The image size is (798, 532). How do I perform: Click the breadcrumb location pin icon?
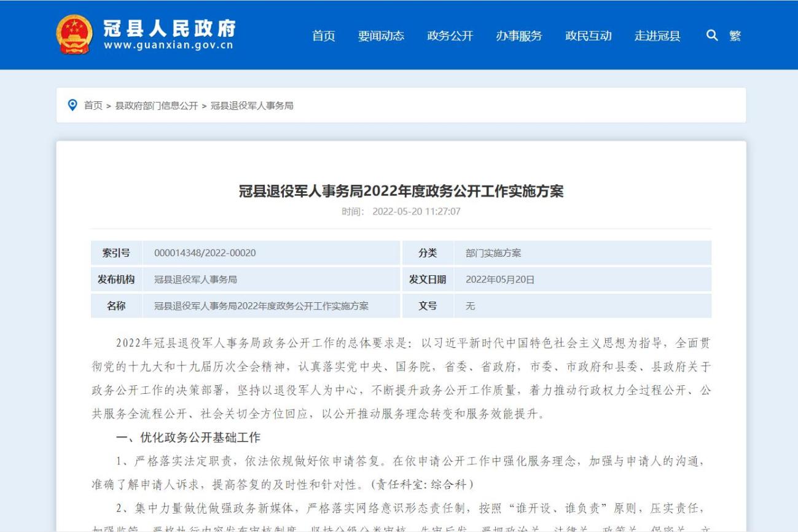[72, 105]
